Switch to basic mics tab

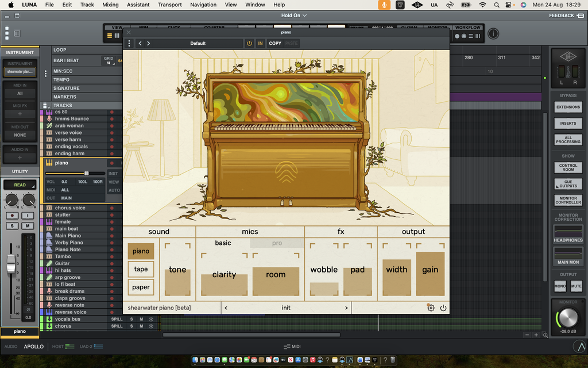(x=223, y=243)
